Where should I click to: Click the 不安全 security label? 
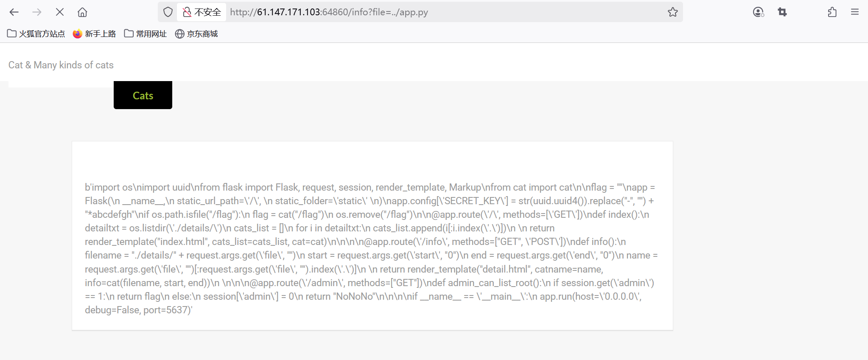tap(207, 12)
